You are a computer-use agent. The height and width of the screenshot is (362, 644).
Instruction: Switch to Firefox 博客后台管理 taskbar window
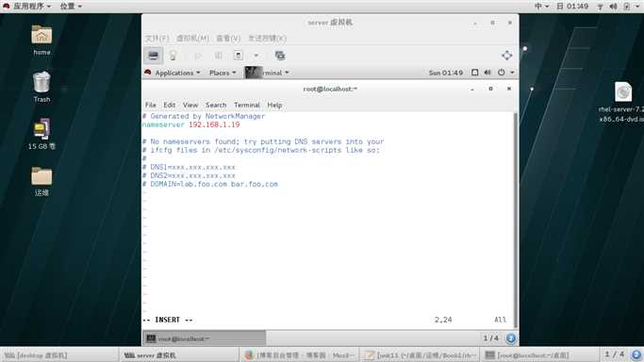299,355
